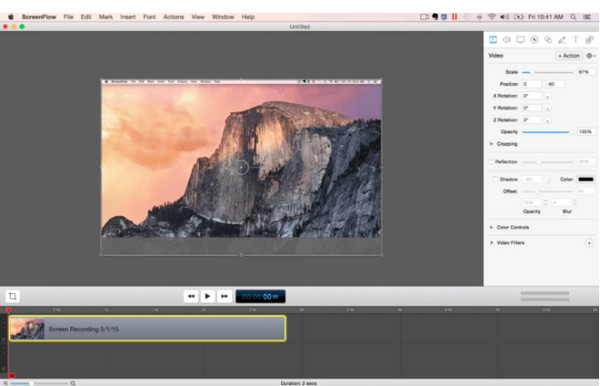Click the timeline zoom-in magnifier icon
This screenshot has height=386, width=600.
pos(73,383)
